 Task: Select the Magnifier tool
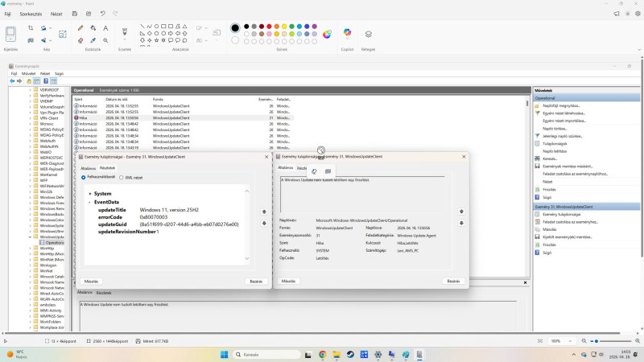[105, 40]
